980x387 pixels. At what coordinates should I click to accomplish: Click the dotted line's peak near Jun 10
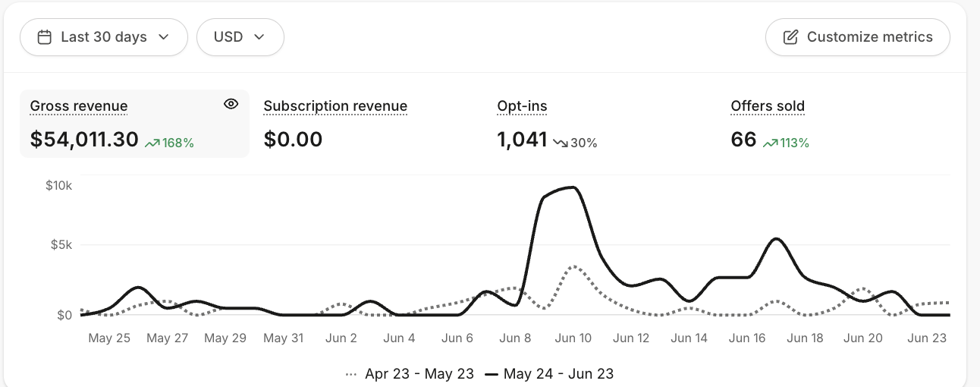[x=575, y=266]
